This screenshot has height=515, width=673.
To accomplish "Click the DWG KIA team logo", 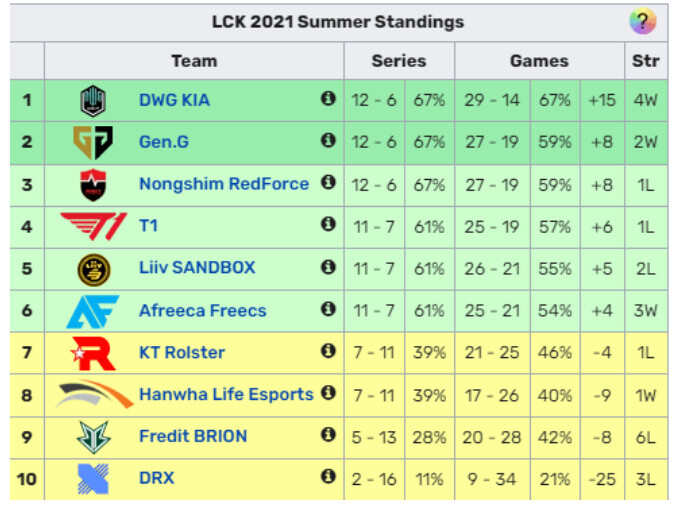I will click(93, 100).
